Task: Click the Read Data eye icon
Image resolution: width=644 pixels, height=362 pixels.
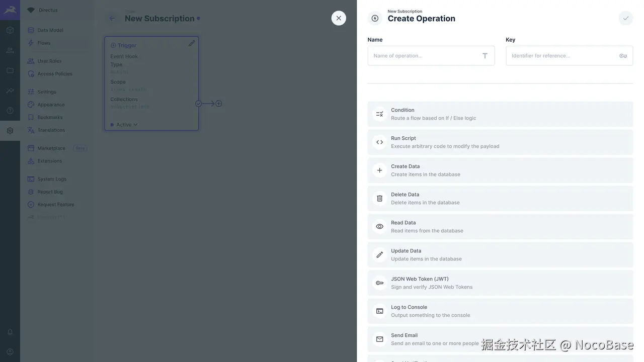Action: tap(379, 227)
